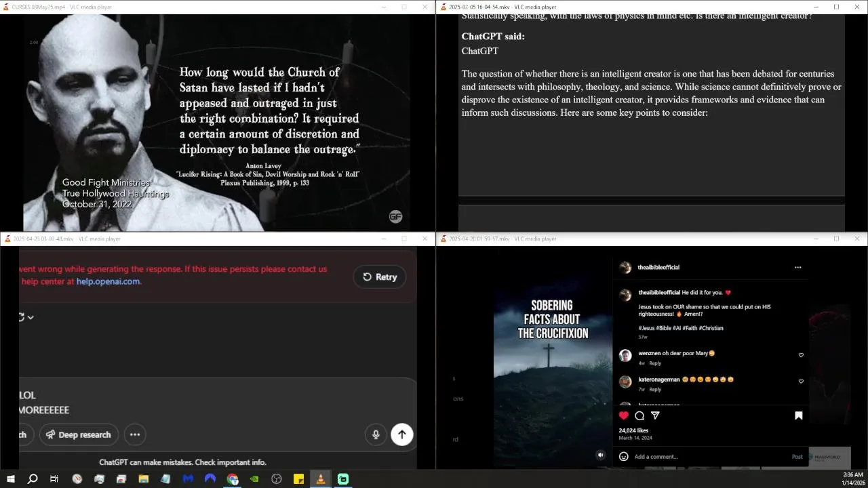Click Reply under kateronagerman's comment
This screenshot has height=488, width=868.
click(x=655, y=390)
